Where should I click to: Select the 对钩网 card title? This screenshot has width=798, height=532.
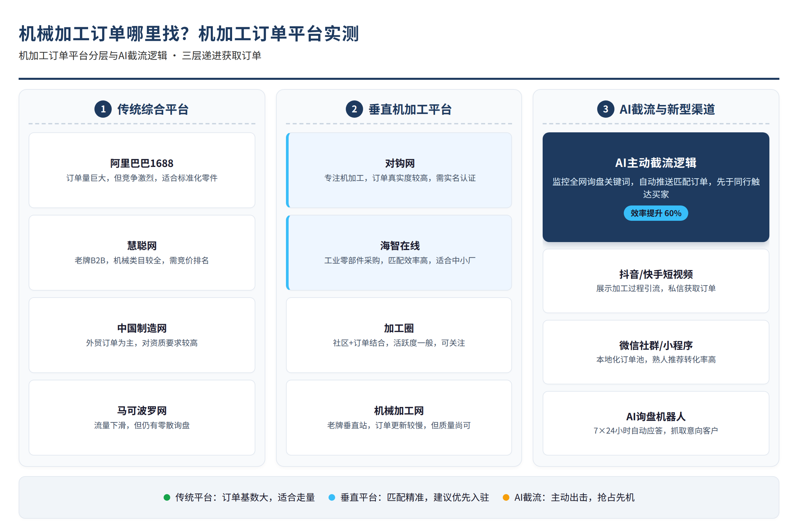[400, 164]
